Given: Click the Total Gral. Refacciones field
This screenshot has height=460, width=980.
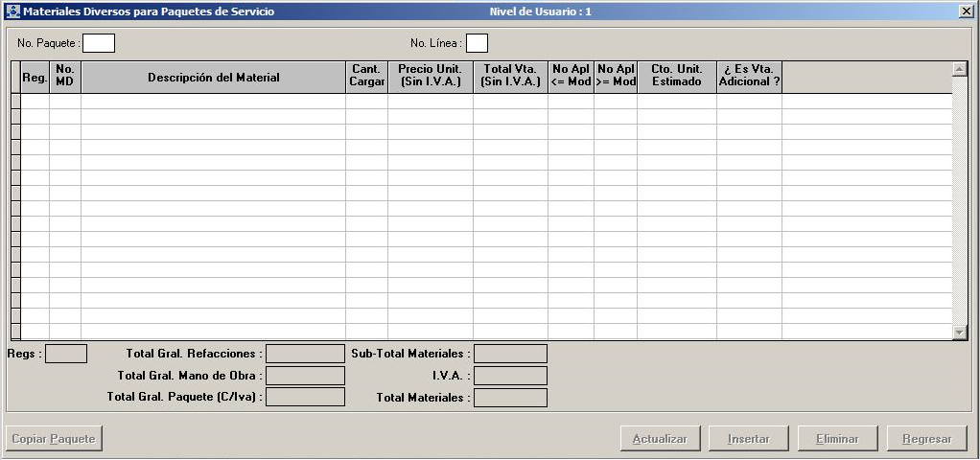Looking at the screenshot, I should (x=305, y=354).
